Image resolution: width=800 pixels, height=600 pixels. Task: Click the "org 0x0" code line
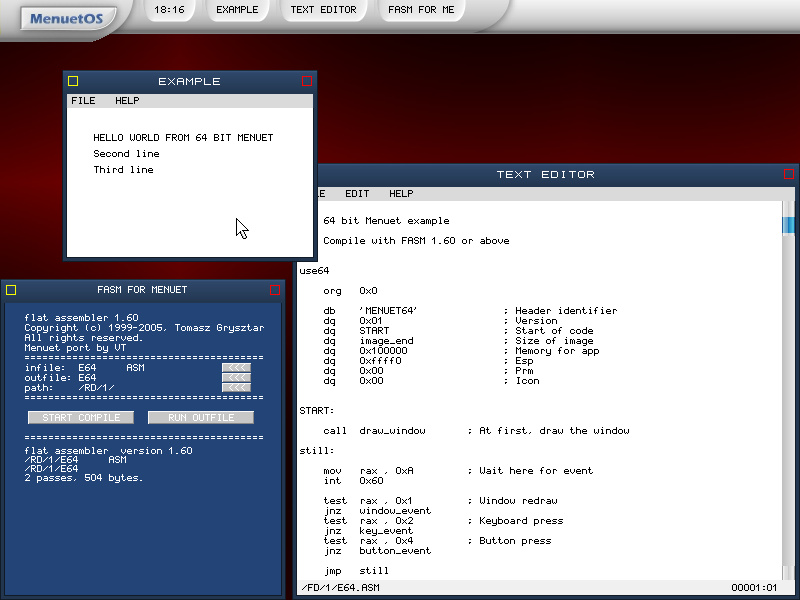350,291
